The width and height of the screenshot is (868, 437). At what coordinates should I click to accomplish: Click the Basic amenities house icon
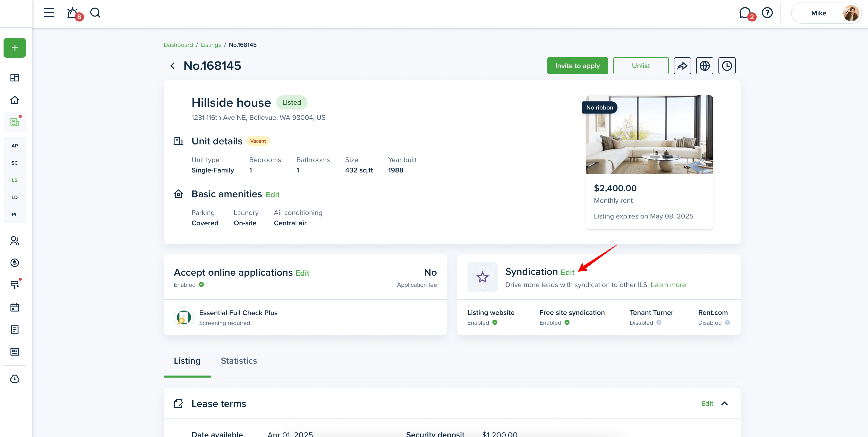click(x=178, y=194)
